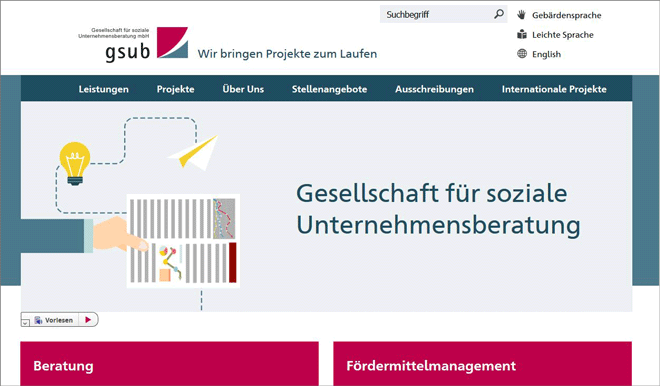Click the gsub logo
The image size is (660, 386).
pyautogui.click(x=133, y=45)
